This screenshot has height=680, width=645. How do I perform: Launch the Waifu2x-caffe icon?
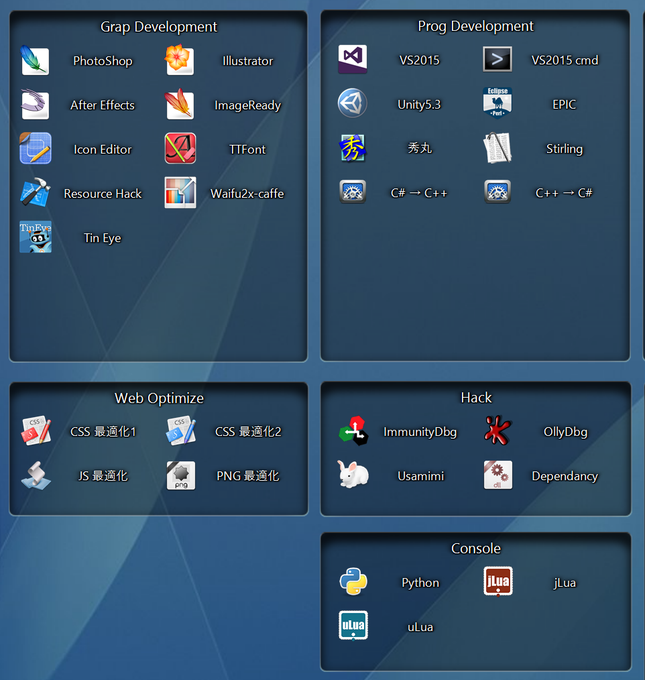180,192
